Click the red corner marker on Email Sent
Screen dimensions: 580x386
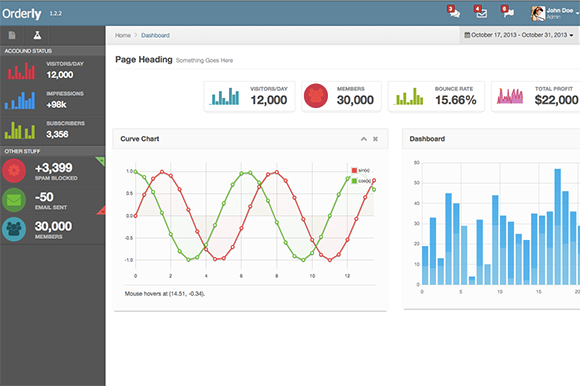point(102,211)
